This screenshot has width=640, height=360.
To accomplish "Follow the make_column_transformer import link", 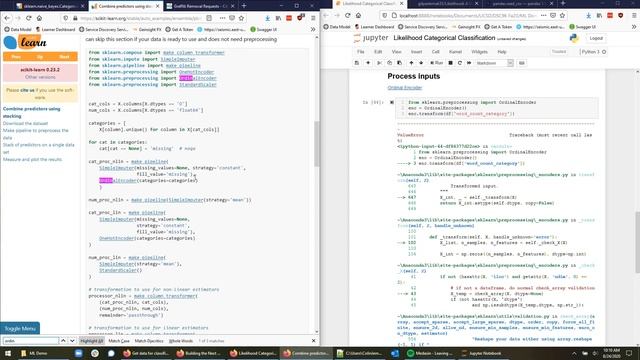I will tap(193, 53).
